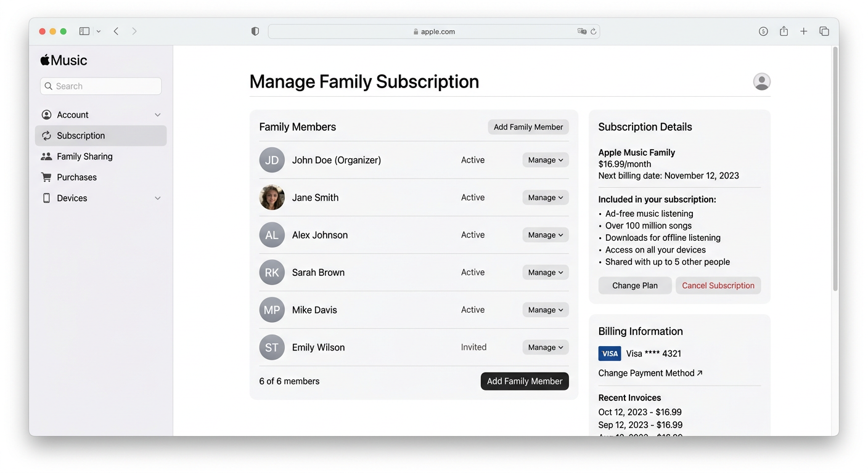This screenshot has height=473, width=868.
Task: Click the Devices phone icon
Action: [46, 198]
